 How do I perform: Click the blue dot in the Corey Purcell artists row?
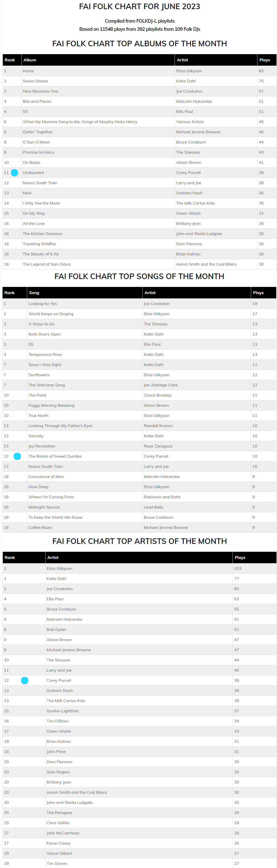(x=25, y=680)
